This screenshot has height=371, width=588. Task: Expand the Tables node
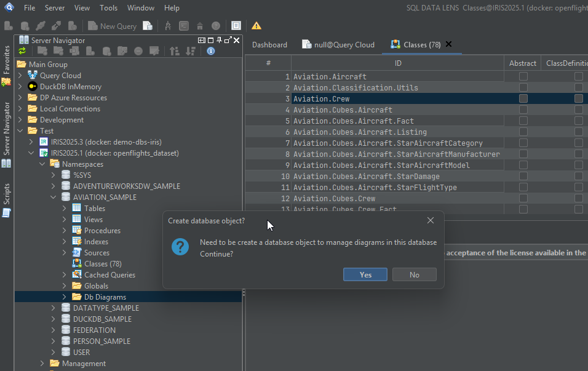point(65,208)
